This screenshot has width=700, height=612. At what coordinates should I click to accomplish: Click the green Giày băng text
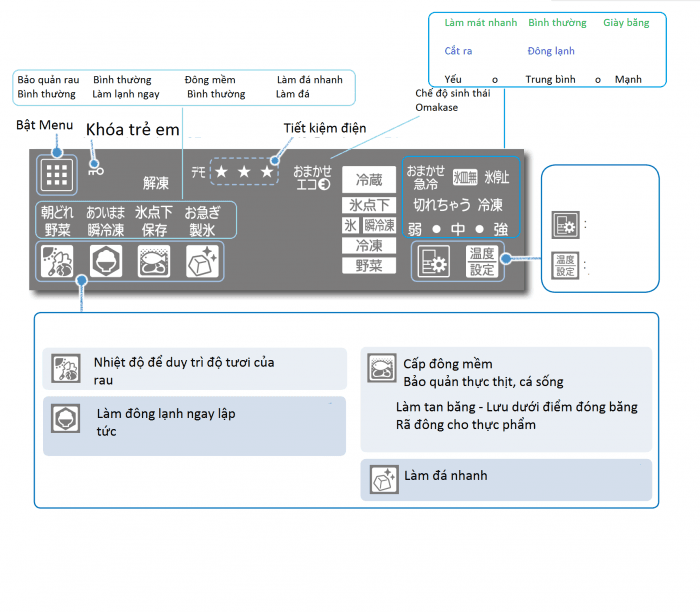(626, 23)
